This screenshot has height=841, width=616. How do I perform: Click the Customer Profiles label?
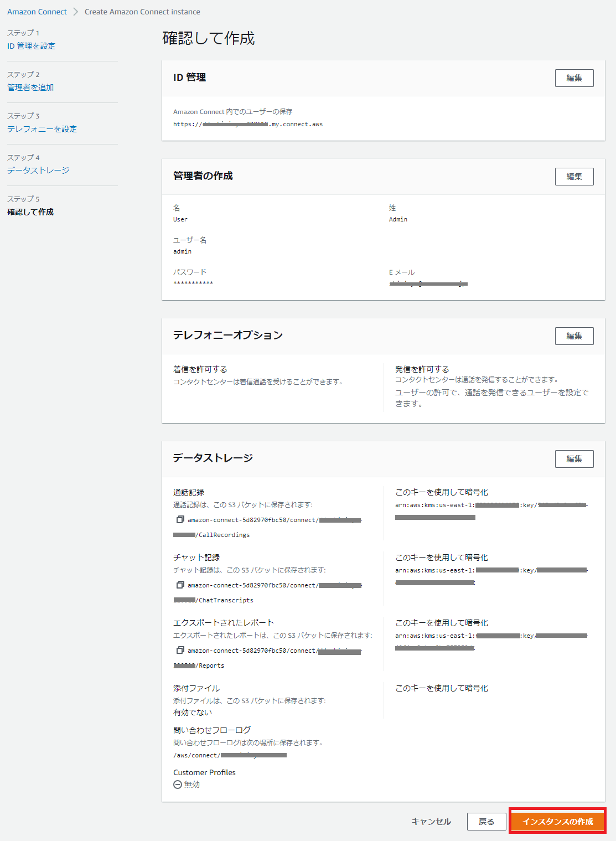coord(204,772)
